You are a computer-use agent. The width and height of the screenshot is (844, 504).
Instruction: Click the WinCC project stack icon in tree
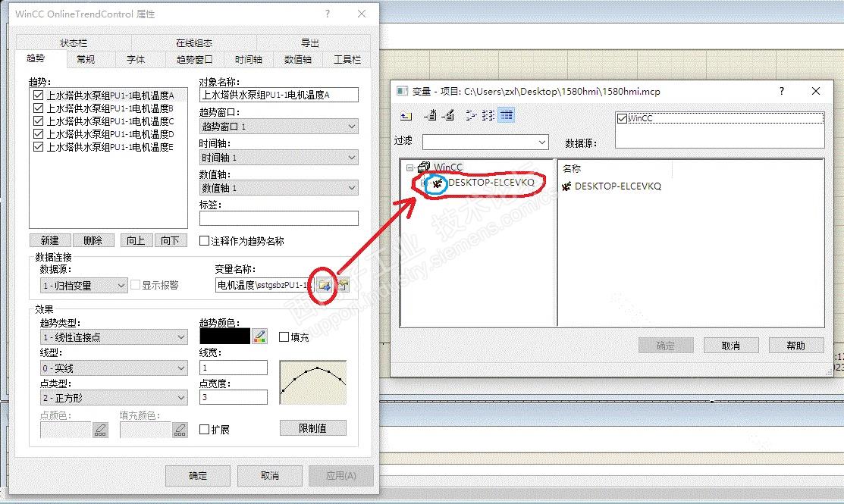(424, 167)
